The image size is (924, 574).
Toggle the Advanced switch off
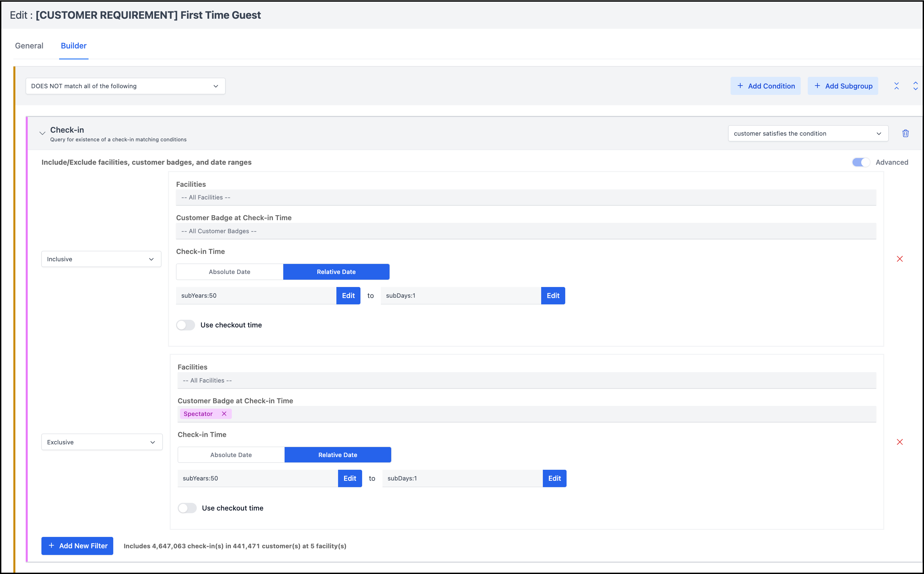[861, 162]
